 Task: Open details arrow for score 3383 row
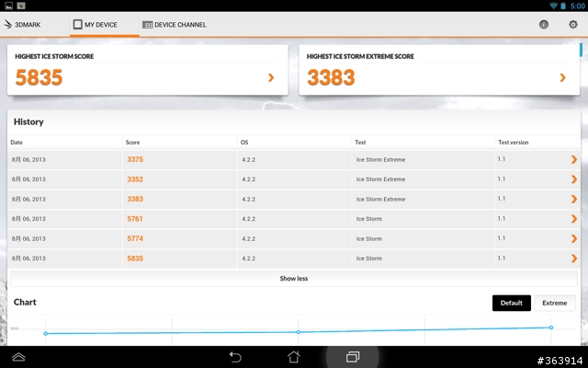[x=573, y=199]
